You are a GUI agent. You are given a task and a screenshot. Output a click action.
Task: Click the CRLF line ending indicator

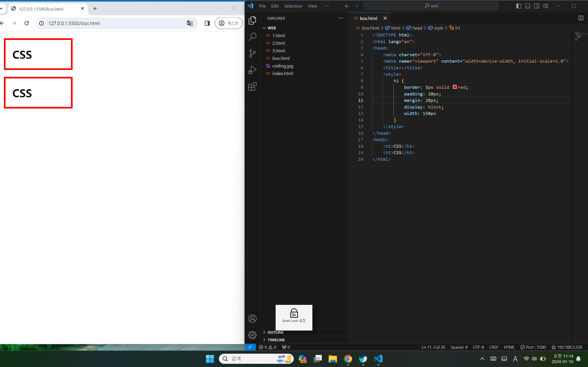[494, 347]
